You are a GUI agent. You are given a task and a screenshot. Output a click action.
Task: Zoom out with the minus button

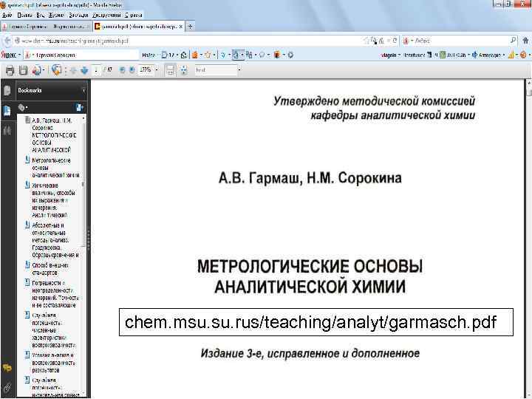pos(122,70)
